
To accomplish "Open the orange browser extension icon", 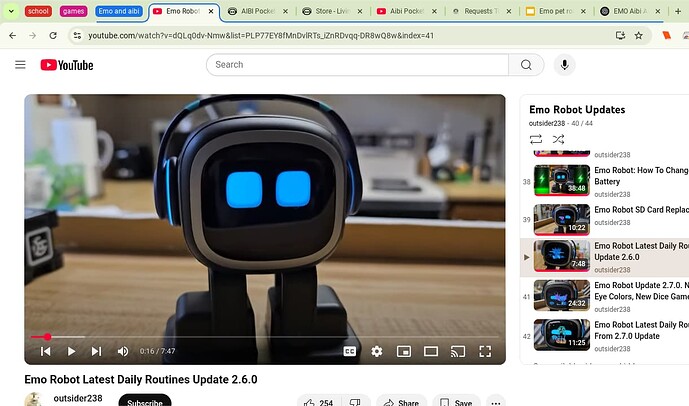I will pos(667,36).
